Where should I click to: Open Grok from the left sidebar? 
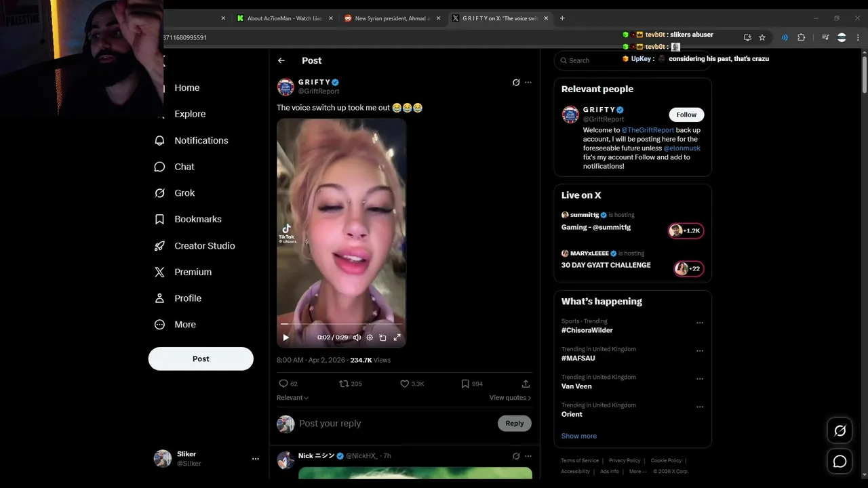[x=174, y=193]
